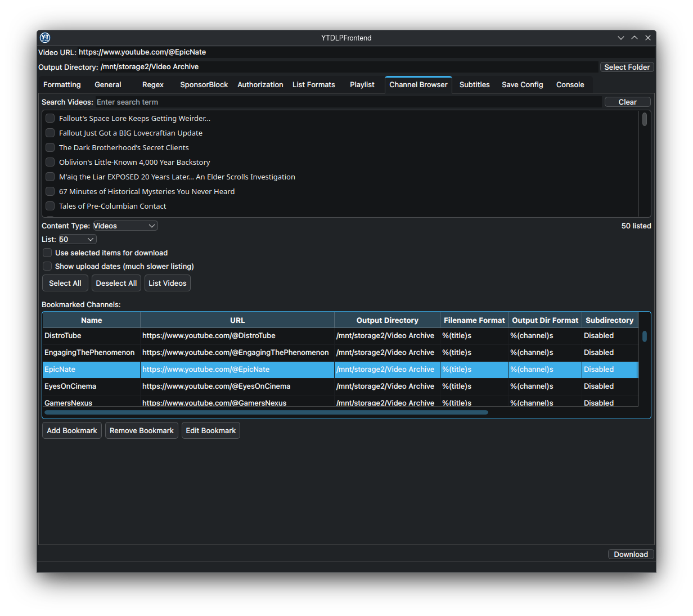Screen dimensions: 693x616
Task: Open the SponsorBlock tab
Action: (204, 84)
